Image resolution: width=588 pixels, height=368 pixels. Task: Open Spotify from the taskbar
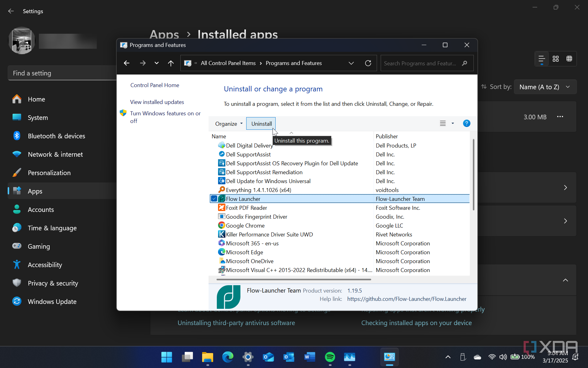point(330,357)
